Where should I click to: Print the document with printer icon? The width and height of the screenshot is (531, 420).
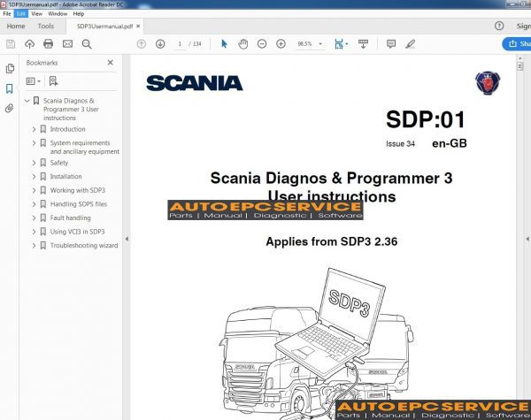tap(48, 44)
